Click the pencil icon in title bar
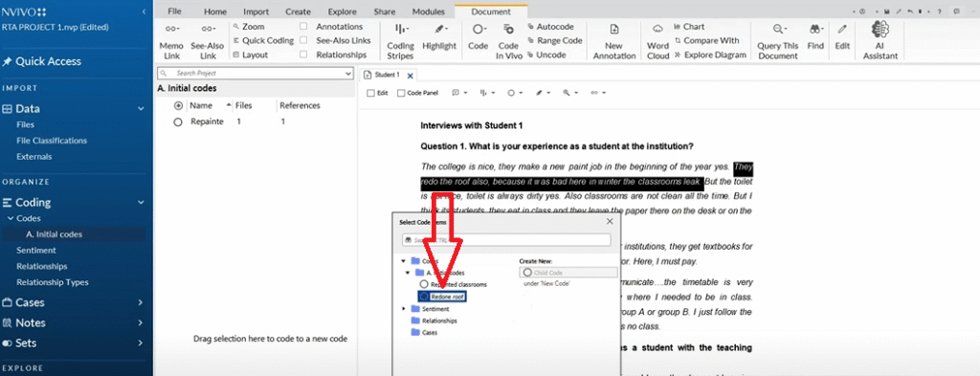This screenshot has height=376, width=980. coord(900,11)
